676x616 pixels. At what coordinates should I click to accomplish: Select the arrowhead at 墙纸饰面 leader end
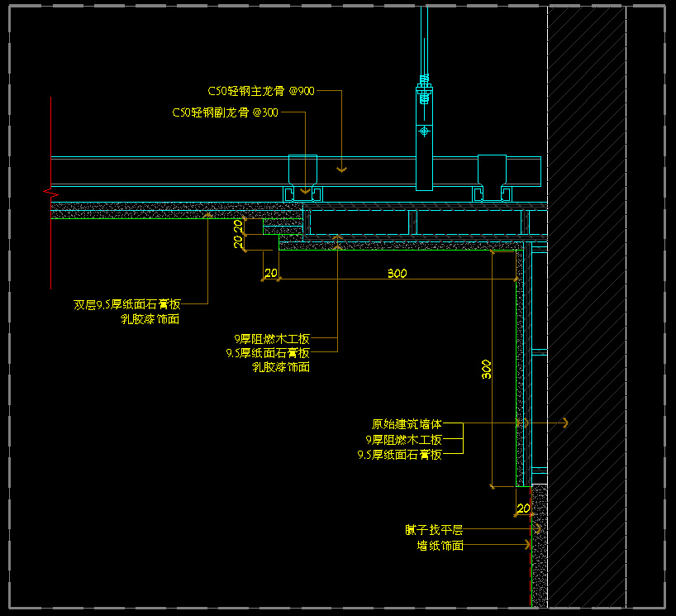click(x=526, y=545)
